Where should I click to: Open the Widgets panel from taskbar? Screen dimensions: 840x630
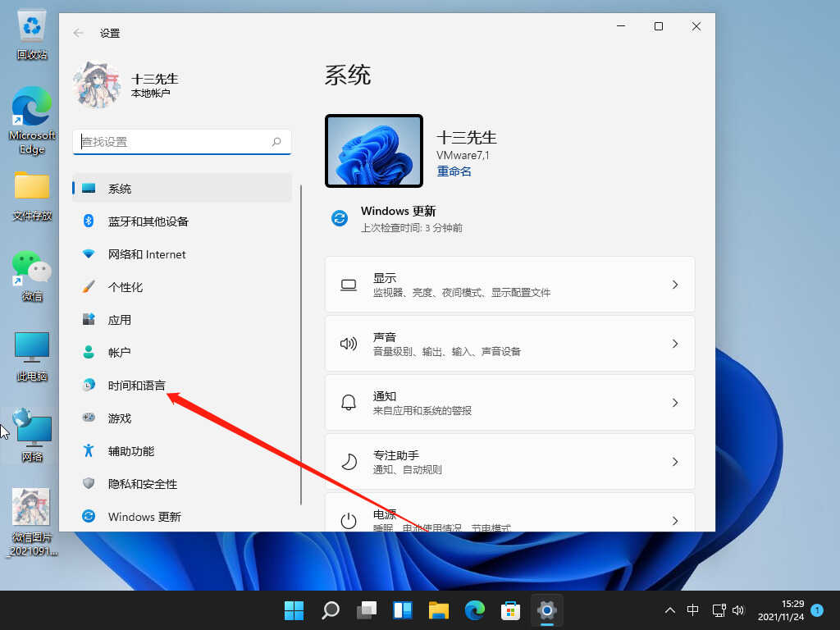click(402, 610)
